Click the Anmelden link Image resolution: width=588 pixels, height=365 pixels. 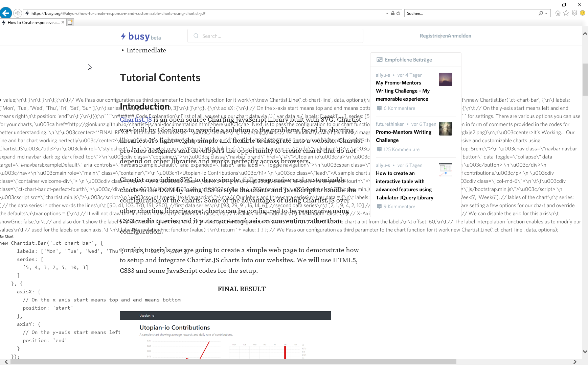[459, 36]
